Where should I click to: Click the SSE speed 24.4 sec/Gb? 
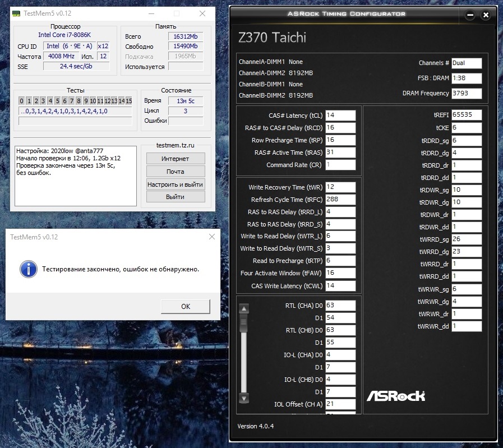(76, 66)
